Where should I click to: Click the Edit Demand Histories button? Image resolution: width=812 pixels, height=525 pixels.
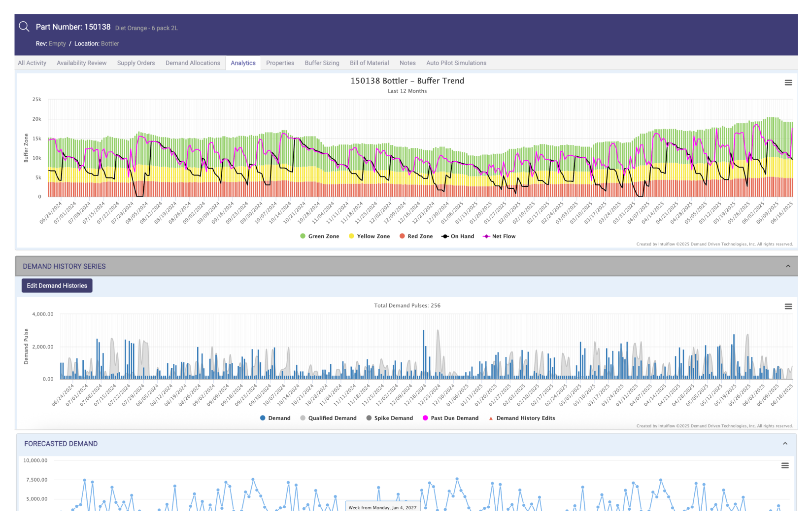click(57, 286)
